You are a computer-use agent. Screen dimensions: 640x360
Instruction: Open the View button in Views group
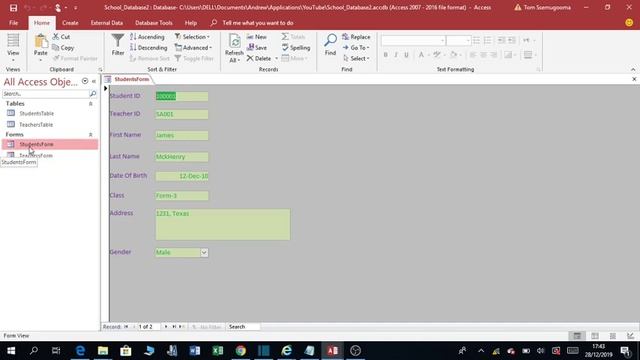point(13,47)
